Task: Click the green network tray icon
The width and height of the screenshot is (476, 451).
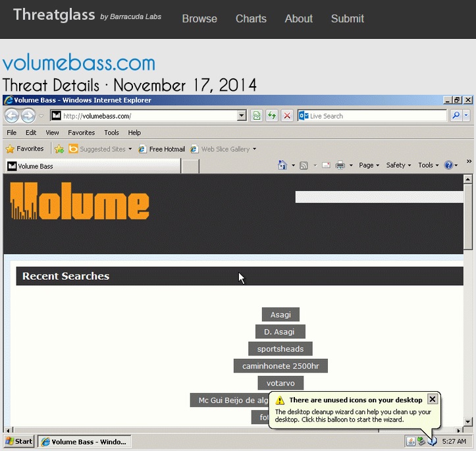Action: 421,441
